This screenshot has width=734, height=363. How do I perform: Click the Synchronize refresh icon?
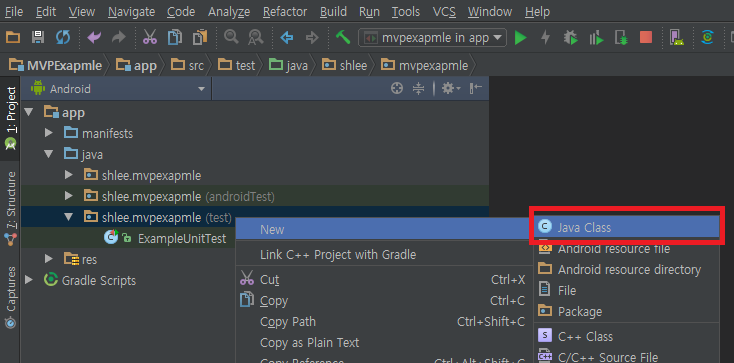(x=63, y=37)
